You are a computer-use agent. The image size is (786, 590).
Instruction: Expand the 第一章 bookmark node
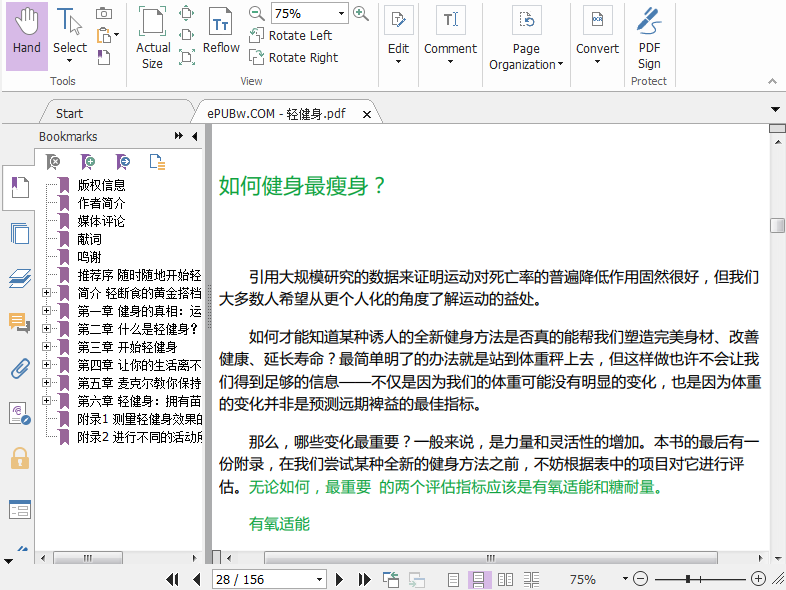[x=47, y=311]
